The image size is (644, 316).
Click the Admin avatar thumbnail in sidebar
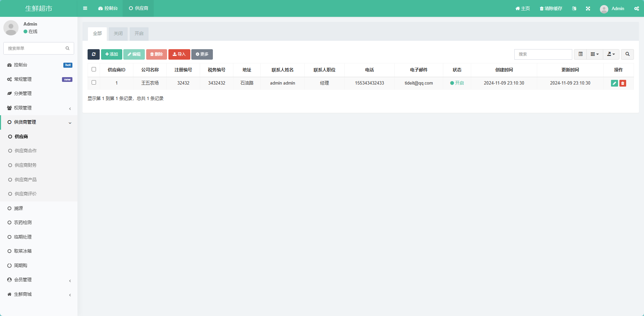point(11,27)
